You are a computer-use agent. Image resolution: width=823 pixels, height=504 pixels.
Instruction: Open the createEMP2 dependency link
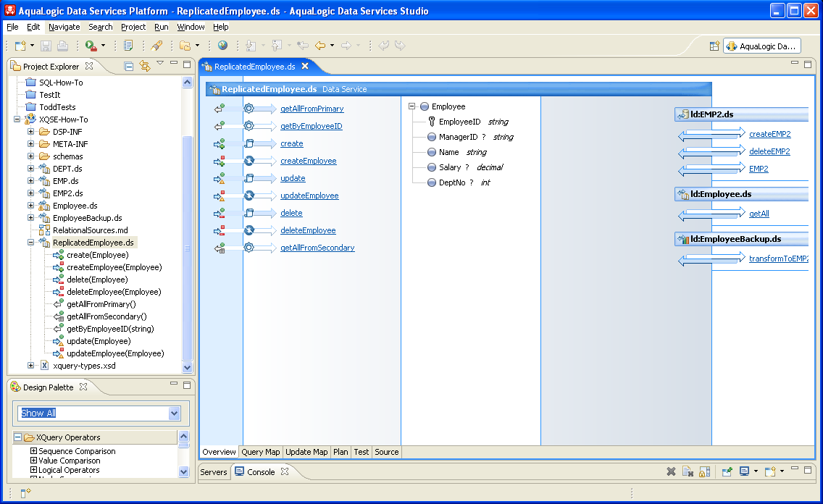click(x=769, y=134)
